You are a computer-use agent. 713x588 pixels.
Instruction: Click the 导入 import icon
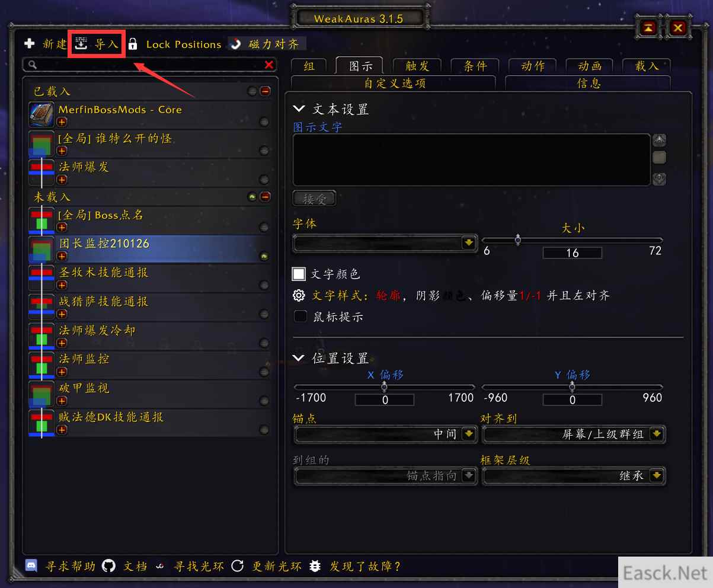pyautogui.click(x=81, y=43)
